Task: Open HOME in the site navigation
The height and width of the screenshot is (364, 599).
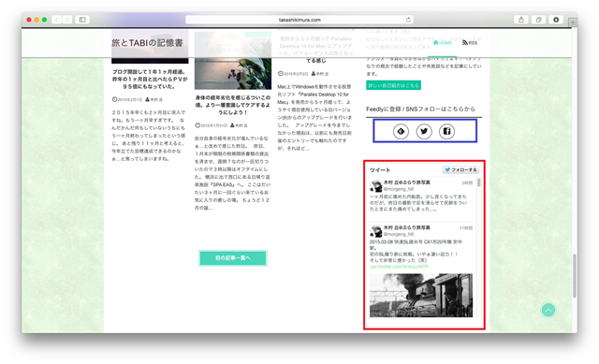Action: pyautogui.click(x=443, y=43)
